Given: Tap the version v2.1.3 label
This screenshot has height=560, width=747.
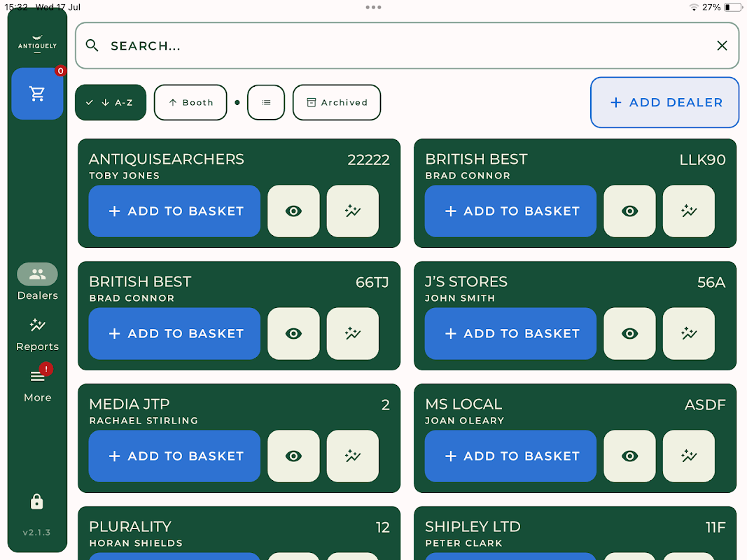Looking at the screenshot, I should pyautogui.click(x=36, y=532).
